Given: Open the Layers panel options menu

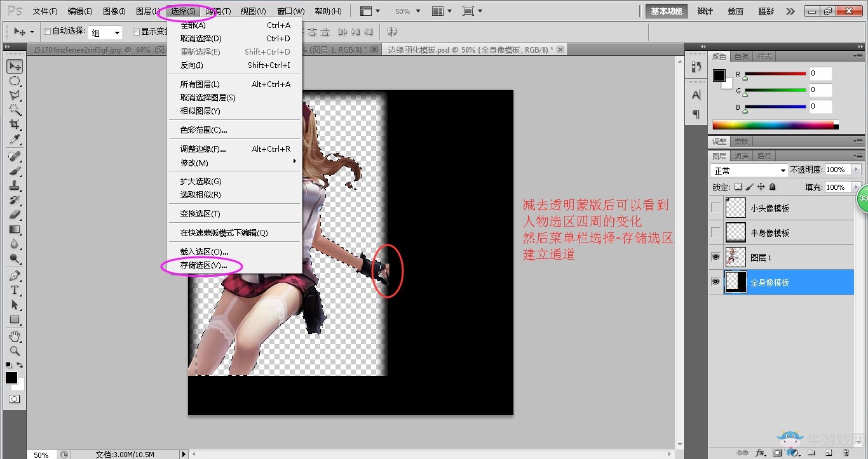Looking at the screenshot, I should point(859,156).
